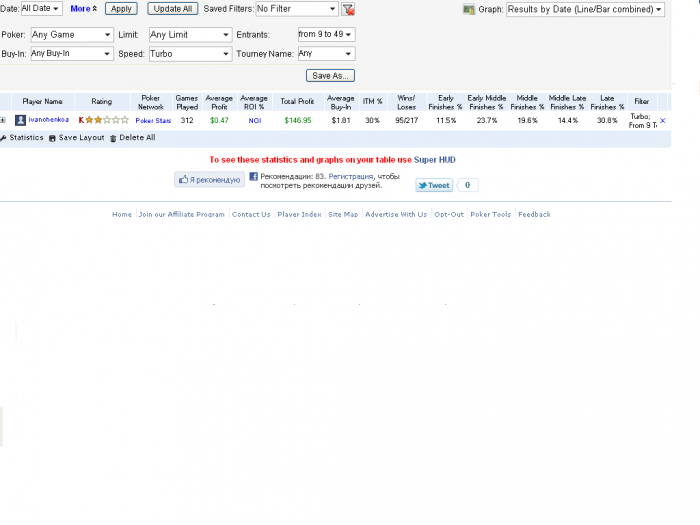The image size is (700, 525).
Task: Click the Tweet button
Action: point(434,185)
